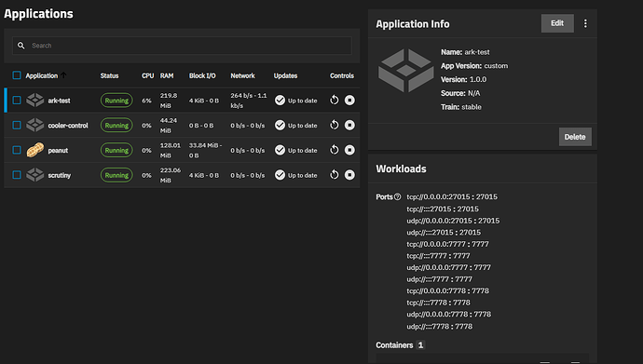Click the Controls column header
This screenshot has height=364, width=643.
click(342, 75)
